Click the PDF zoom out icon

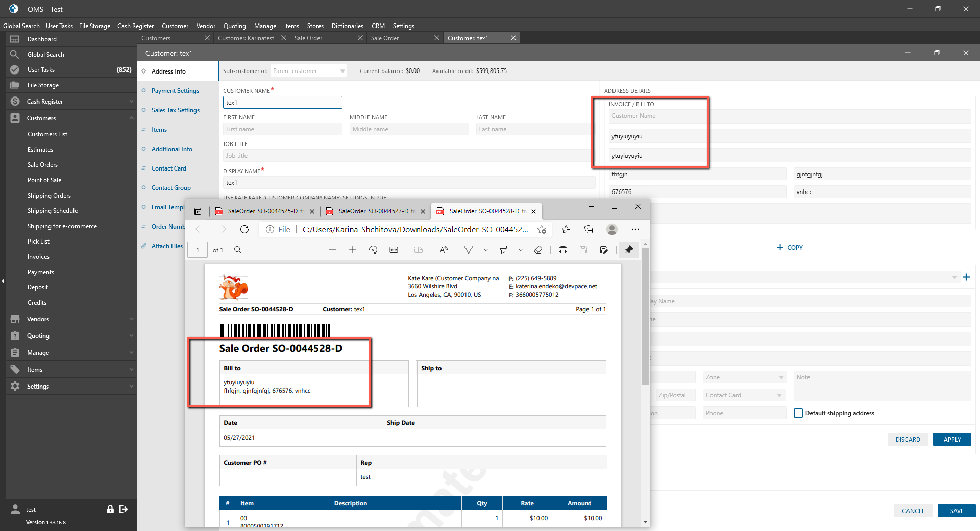click(332, 250)
